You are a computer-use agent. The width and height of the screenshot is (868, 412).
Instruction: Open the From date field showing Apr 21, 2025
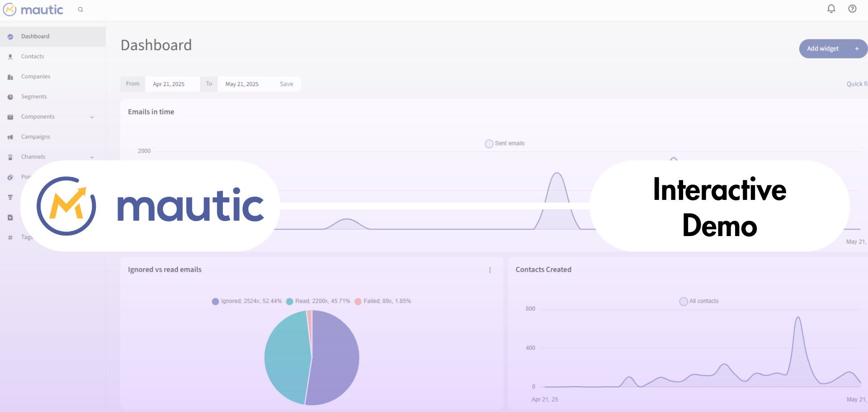click(172, 84)
